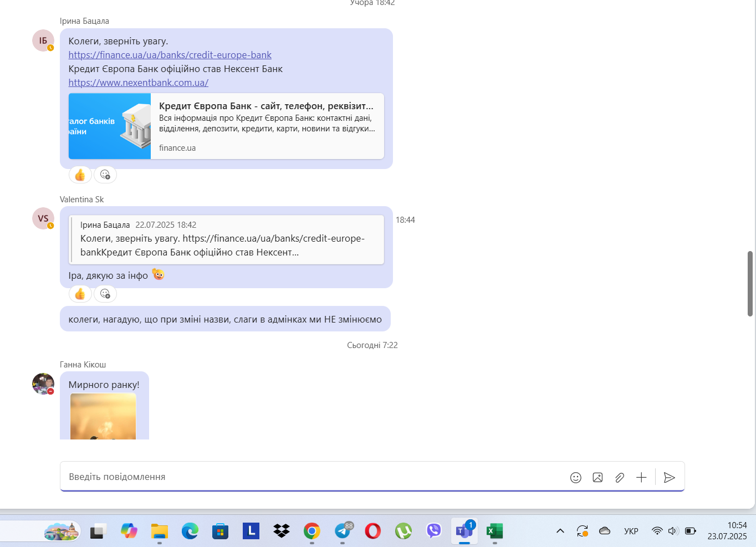
Task: Open Google Chrome from the taskbar
Action: pos(312,531)
